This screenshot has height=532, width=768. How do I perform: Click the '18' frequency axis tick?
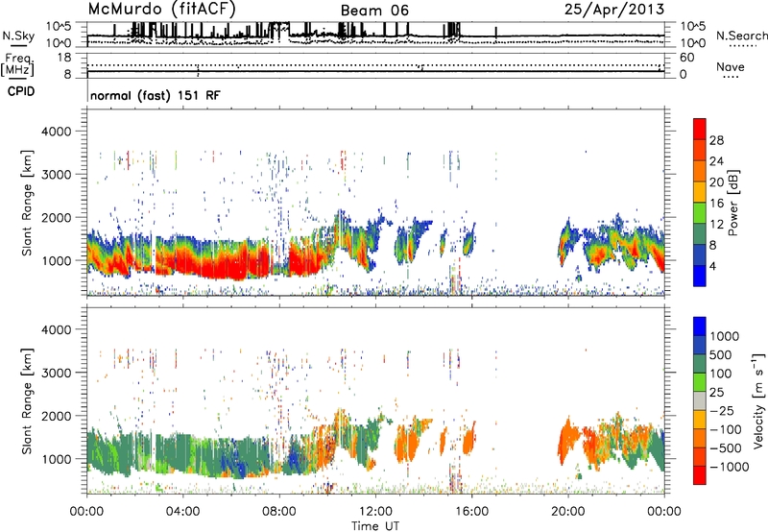tap(64, 58)
